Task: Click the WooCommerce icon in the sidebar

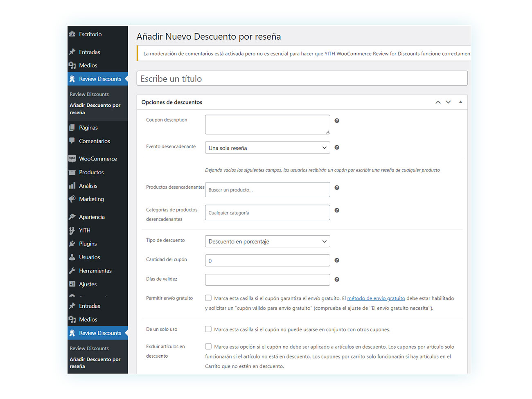Action: 72,158
